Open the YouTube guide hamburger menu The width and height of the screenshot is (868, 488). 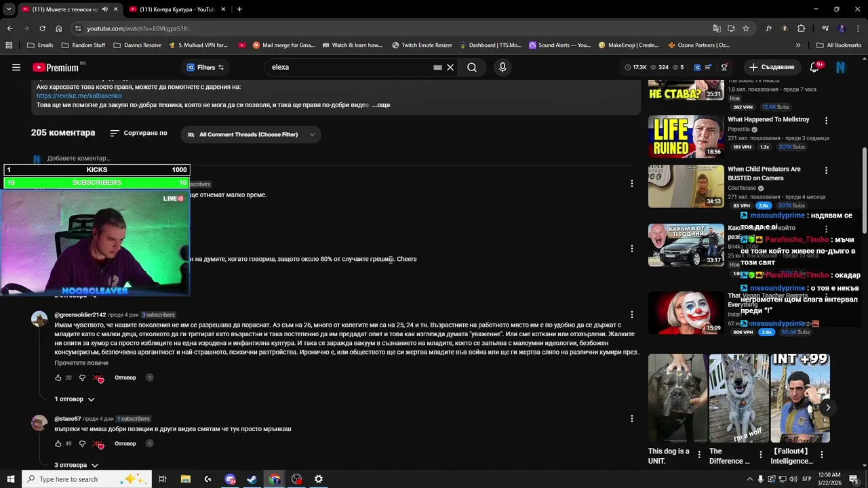pos(16,67)
